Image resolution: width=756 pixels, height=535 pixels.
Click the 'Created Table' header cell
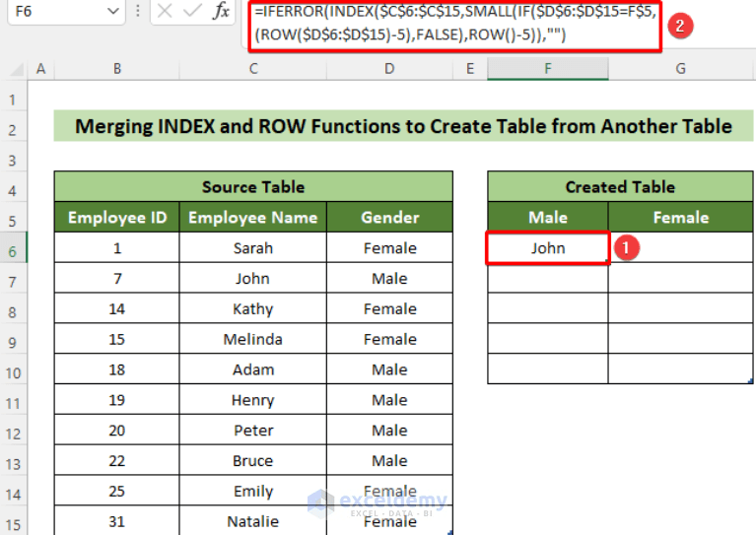pyautogui.click(x=620, y=186)
